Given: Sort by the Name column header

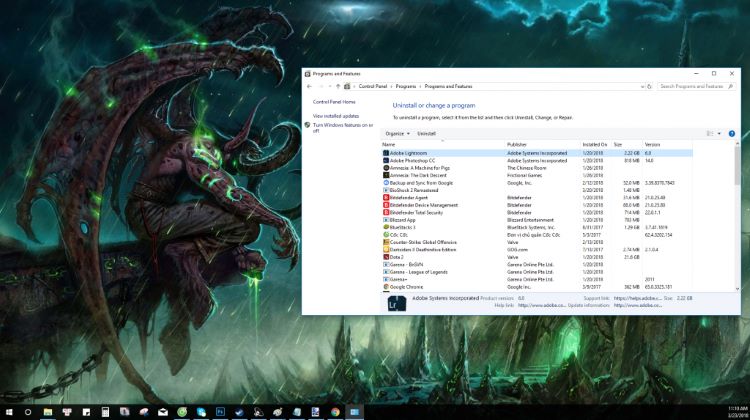Looking at the screenshot, I should (x=442, y=144).
